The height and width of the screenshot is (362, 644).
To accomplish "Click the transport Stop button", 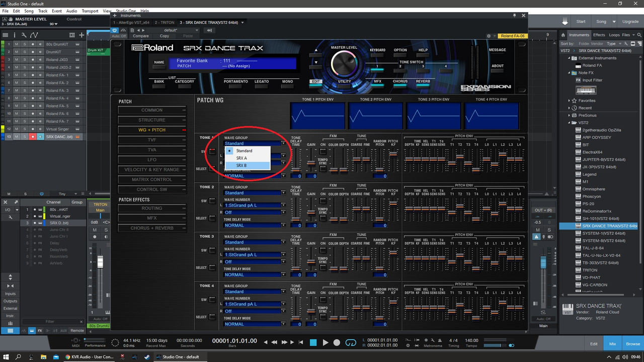I will click(x=313, y=342).
